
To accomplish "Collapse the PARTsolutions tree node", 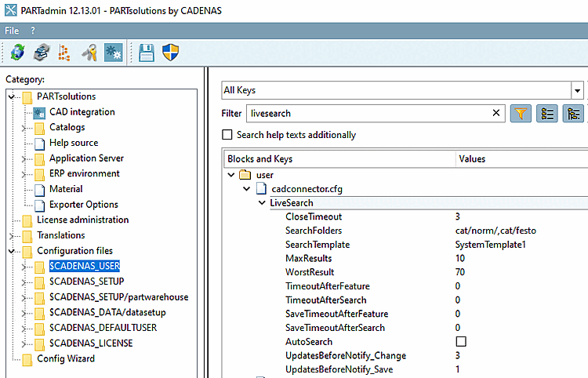I will point(11,96).
